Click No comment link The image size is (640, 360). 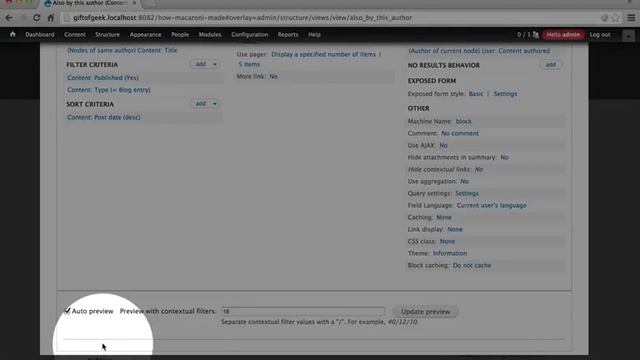460,133
